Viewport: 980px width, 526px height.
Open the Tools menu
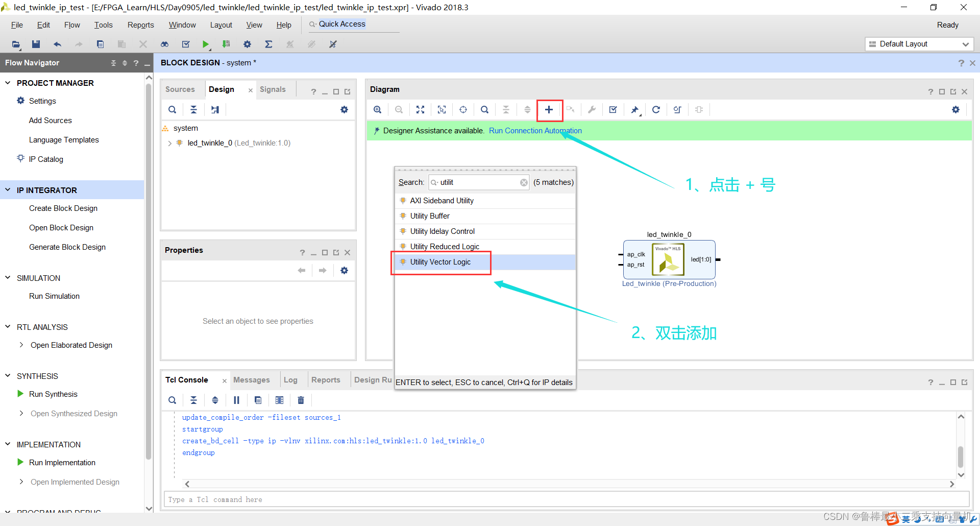coord(103,25)
